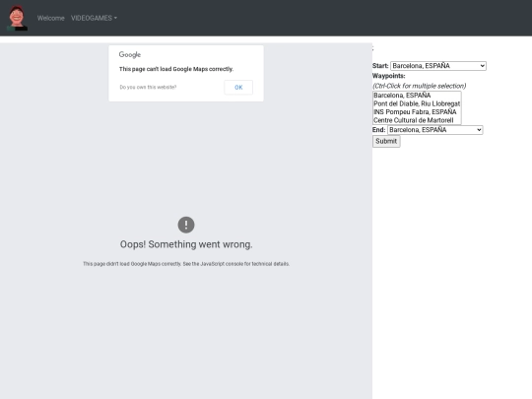Image resolution: width=532 pixels, height=399 pixels.
Task: Open the End location dropdown
Action: 435,130
